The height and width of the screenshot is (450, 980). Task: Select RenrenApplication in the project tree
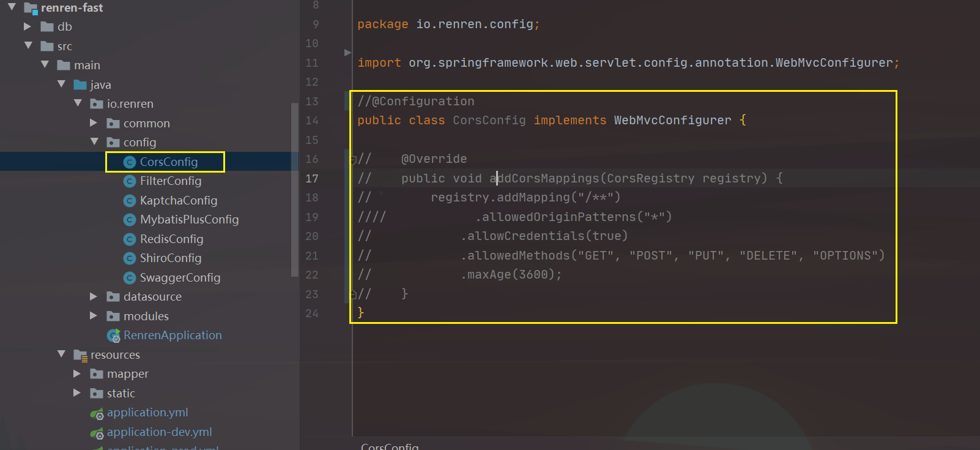pos(173,336)
